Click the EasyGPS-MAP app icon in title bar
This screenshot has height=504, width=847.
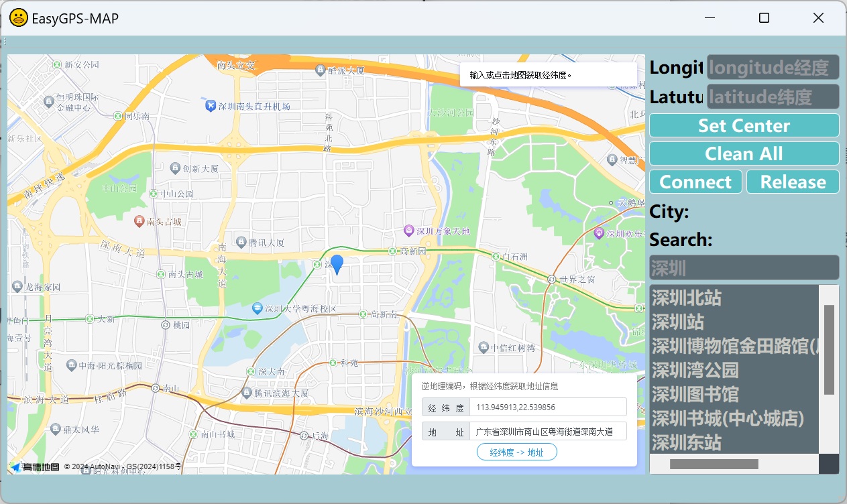tap(18, 18)
